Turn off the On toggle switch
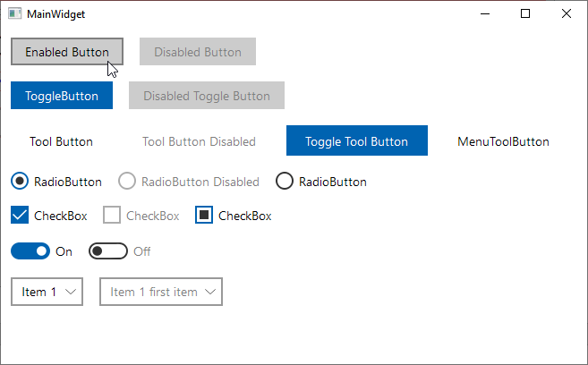This screenshot has width=588, height=365. click(x=30, y=251)
